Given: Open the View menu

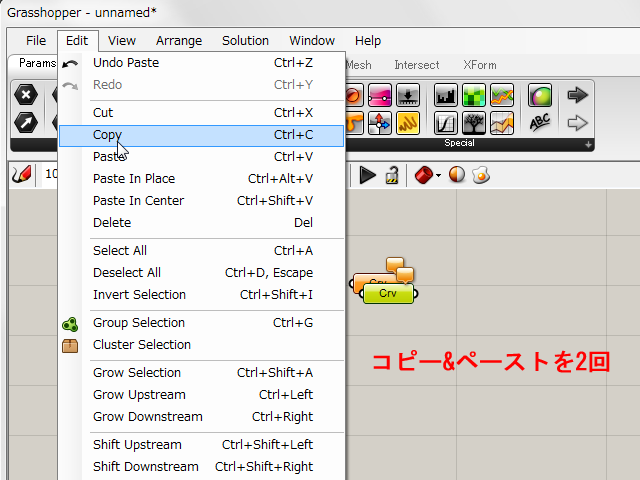Looking at the screenshot, I should click(122, 40).
